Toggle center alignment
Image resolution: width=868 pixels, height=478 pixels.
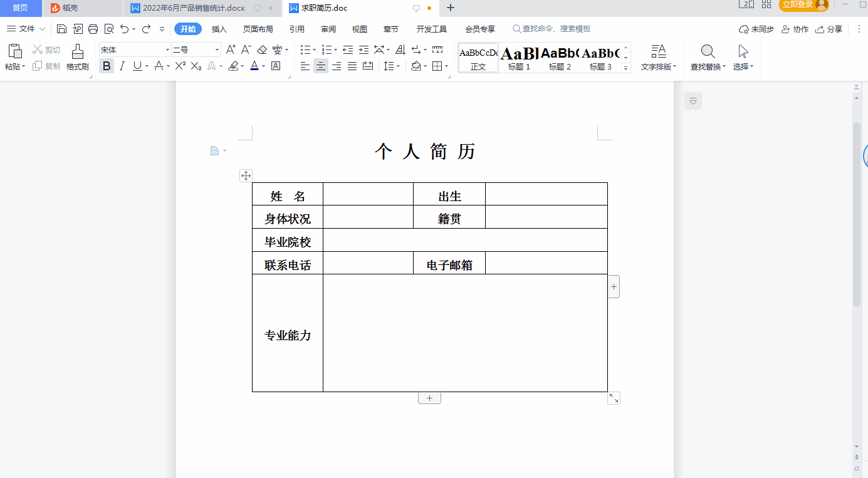click(x=321, y=66)
